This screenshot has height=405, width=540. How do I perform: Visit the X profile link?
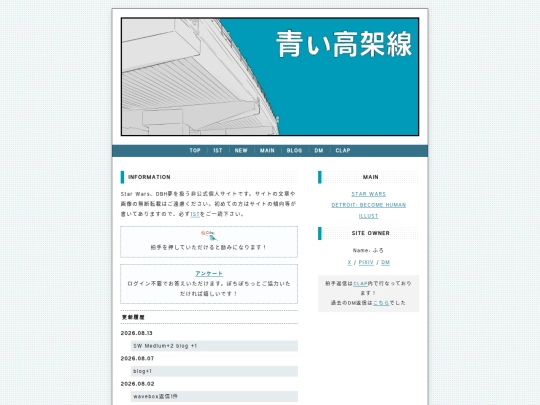(349, 262)
